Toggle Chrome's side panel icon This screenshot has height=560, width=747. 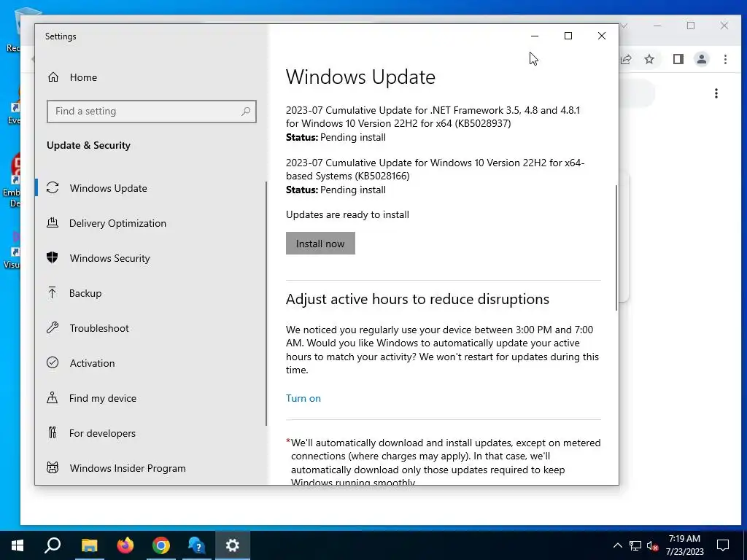678,59
